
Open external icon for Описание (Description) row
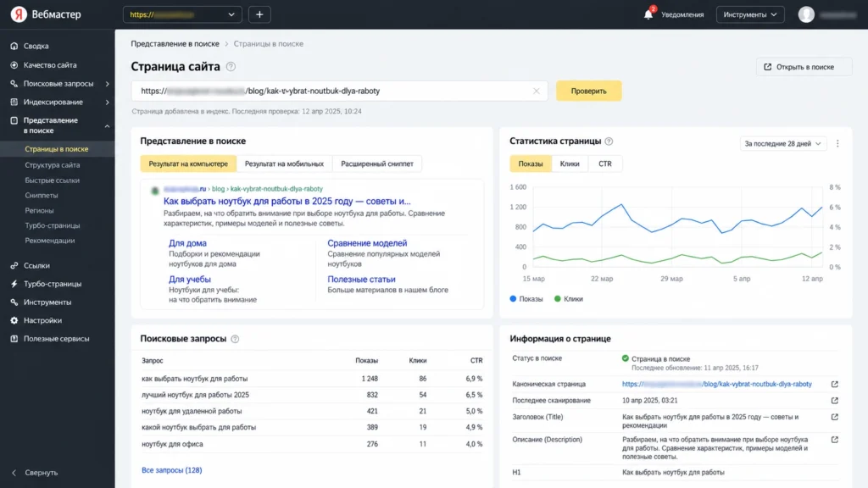click(x=834, y=440)
